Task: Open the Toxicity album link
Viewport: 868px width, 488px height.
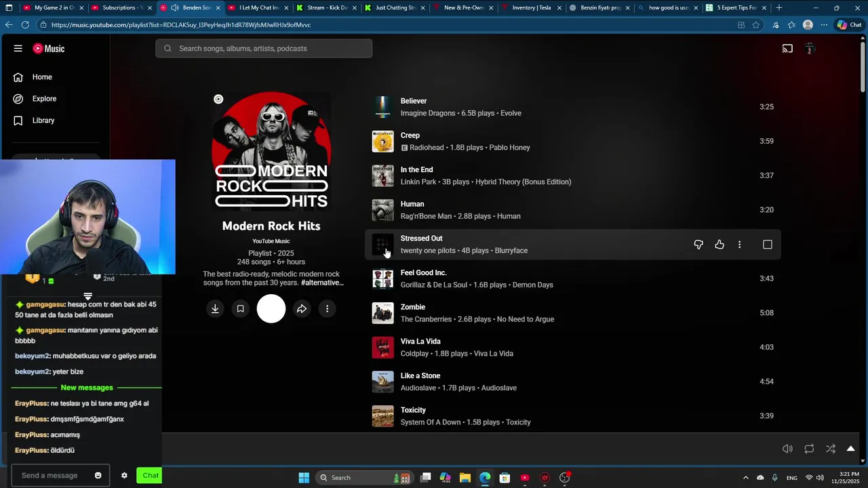Action: [x=518, y=422]
